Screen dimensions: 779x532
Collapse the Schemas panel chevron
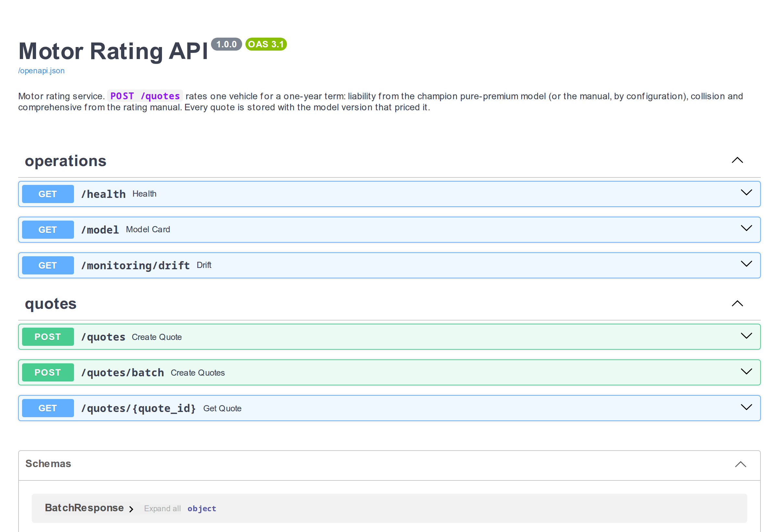pos(740,464)
